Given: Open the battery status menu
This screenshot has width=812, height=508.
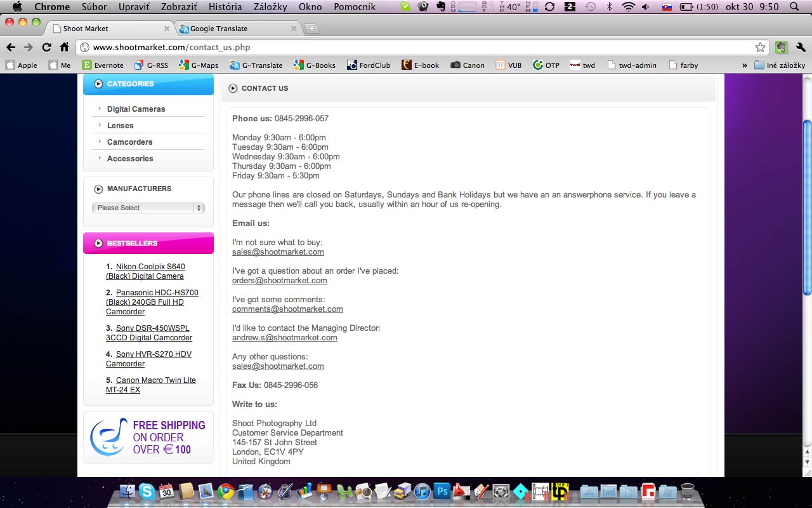Looking at the screenshot, I should [698, 7].
